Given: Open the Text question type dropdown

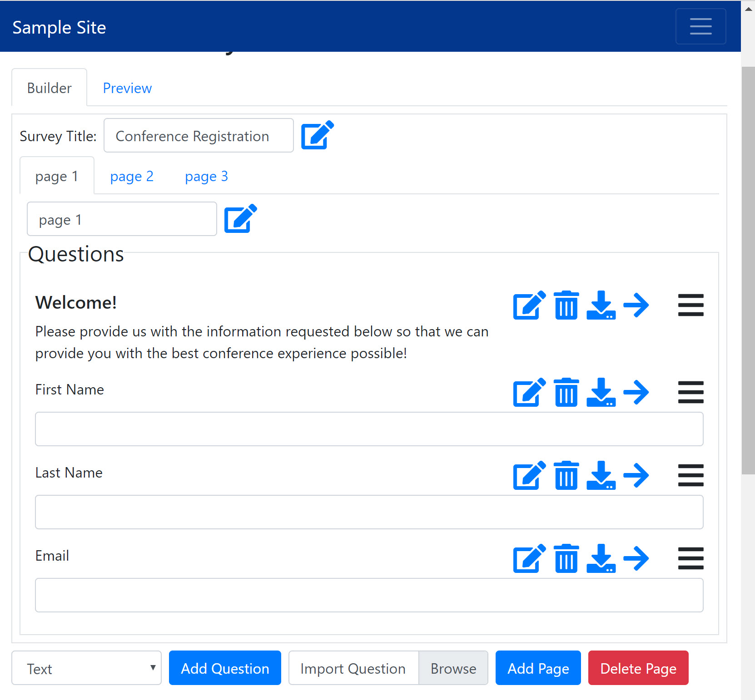Looking at the screenshot, I should coord(86,668).
